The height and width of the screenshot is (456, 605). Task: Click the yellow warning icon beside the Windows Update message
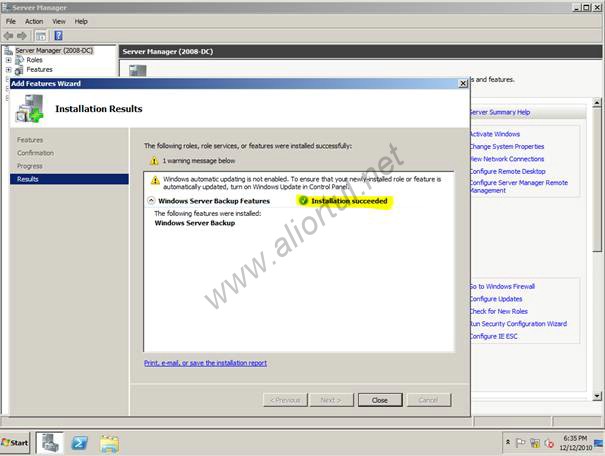pos(155,180)
